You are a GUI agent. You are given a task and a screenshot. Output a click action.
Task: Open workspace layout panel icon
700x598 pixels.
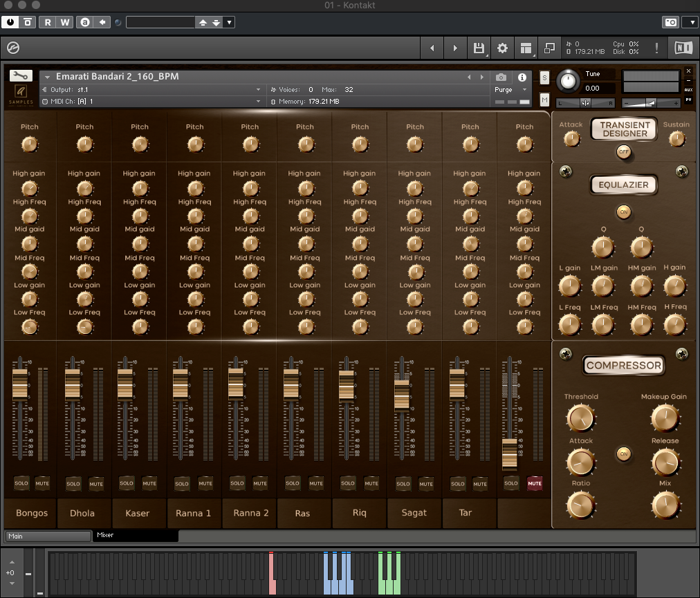coord(526,48)
